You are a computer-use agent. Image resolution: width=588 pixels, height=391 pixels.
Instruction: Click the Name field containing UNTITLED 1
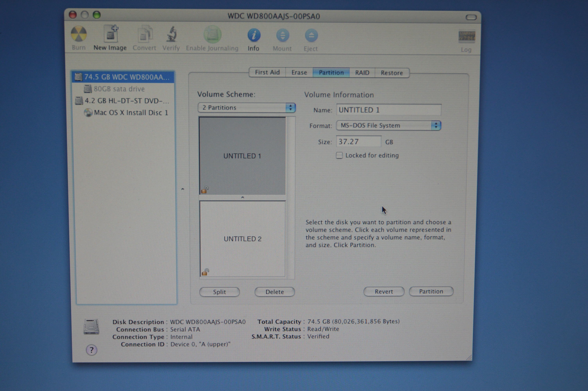pyautogui.click(x=389, y=110)
